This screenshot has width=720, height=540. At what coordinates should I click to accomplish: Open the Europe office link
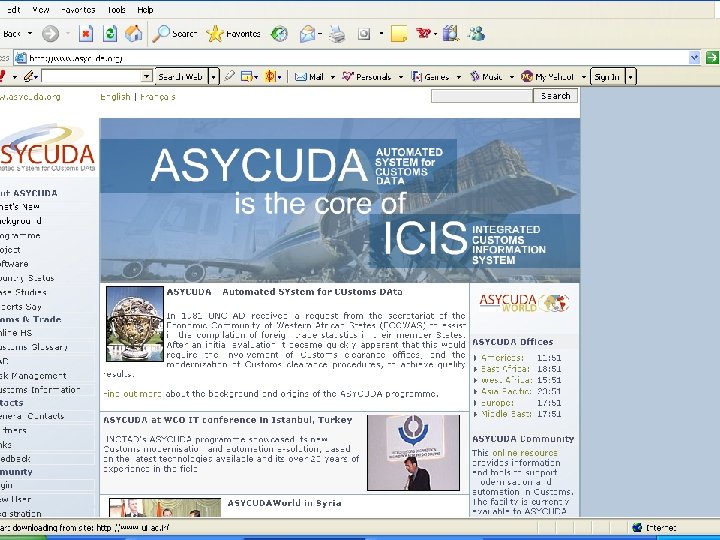point(497,403)
